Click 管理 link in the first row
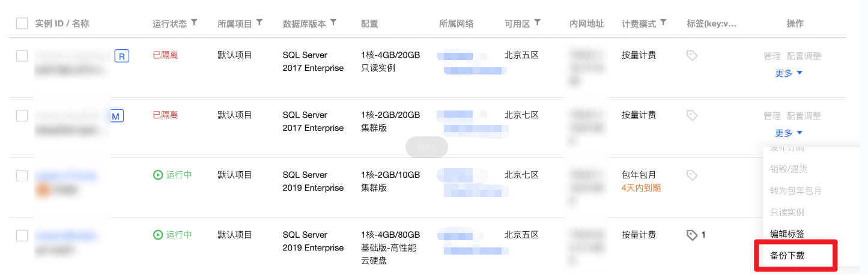This screenshot has height=275, width=868. 772,56
